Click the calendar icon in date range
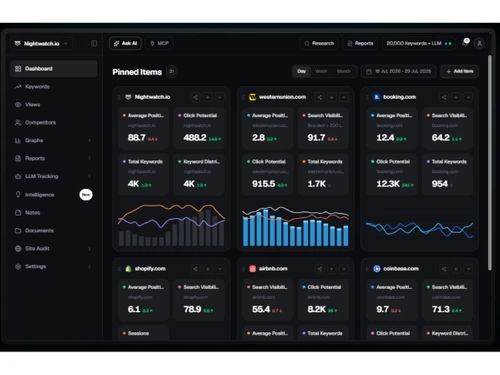The width and height of the screenshot is (500, 375). click(x=369, y=72)
